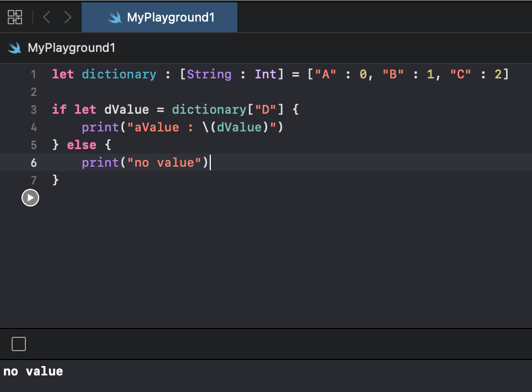Click the "aValue : string on line 4
The height and width of the screenshot is (392, 532).
click(160, 128)
